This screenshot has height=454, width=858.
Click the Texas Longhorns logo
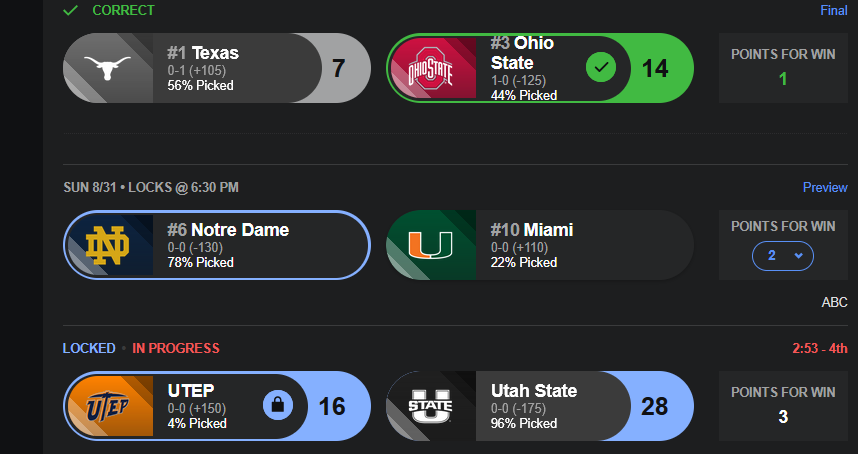[107, 68]
